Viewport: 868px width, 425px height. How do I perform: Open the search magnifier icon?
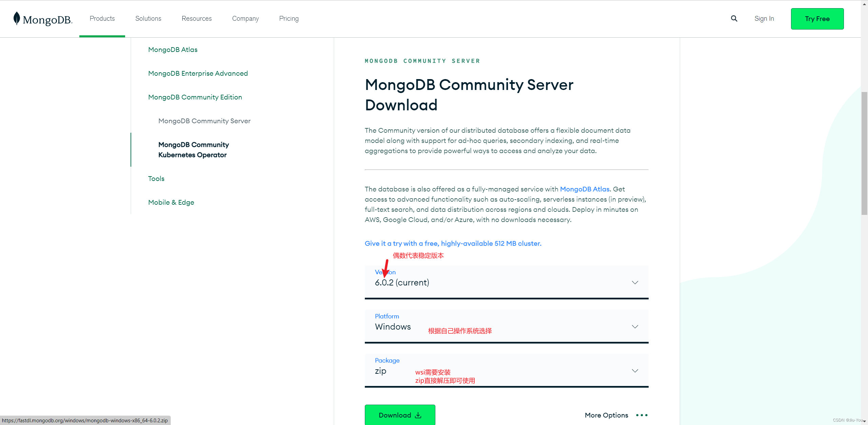pyautogui.click(x=734, y=19)
